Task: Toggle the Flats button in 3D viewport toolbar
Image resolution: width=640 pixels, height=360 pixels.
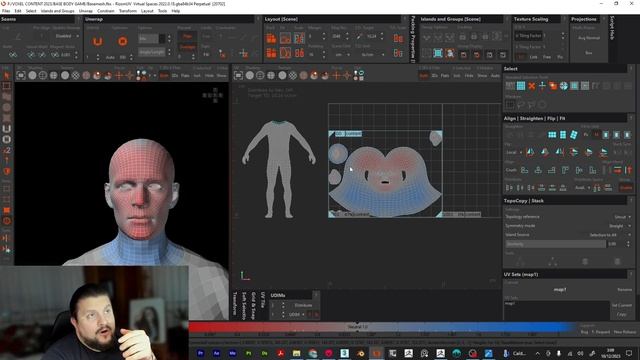Action: click(185, 76)
